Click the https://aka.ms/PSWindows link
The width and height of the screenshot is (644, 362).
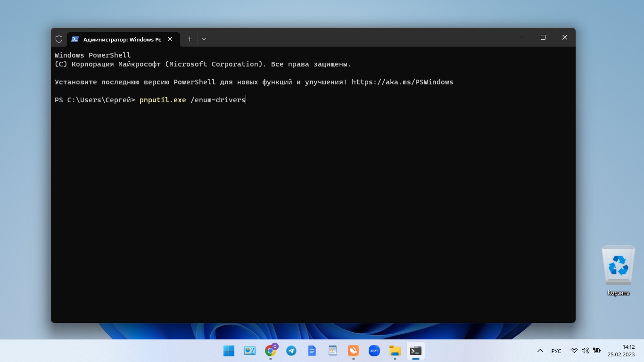tap(402, 82)
